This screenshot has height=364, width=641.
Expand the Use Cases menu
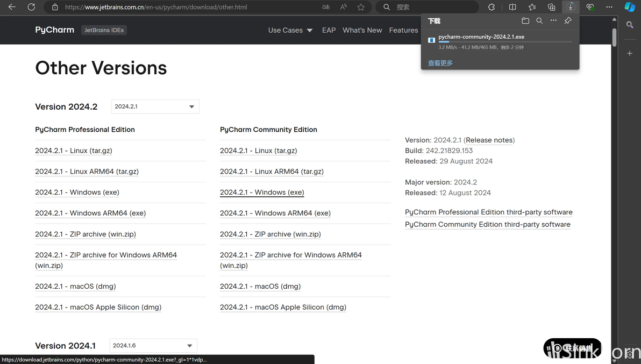[x=290, y=30]
